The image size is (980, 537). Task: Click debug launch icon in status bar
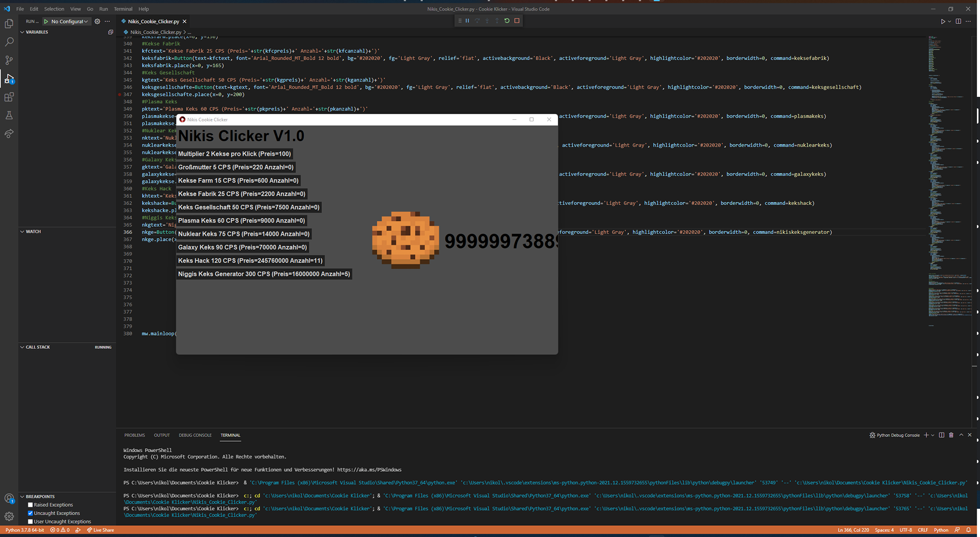pos(78,530)
